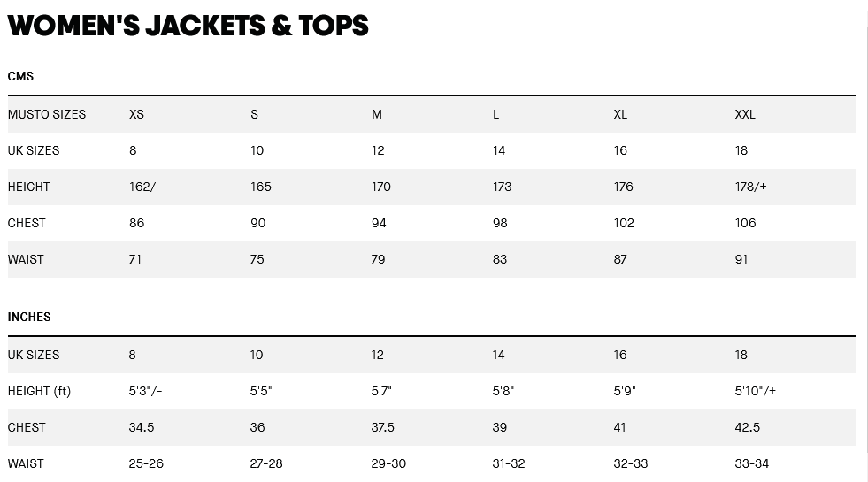Select the 5'7" height value

pyautogui.click(x=381, y=391)
